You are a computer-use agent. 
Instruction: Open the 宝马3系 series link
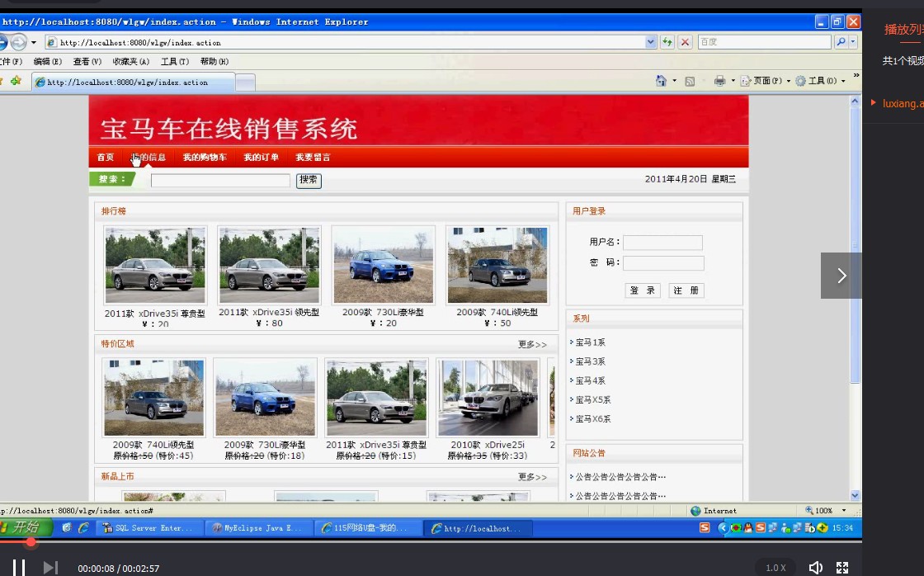pyautogui.click(x=590, y=361)
